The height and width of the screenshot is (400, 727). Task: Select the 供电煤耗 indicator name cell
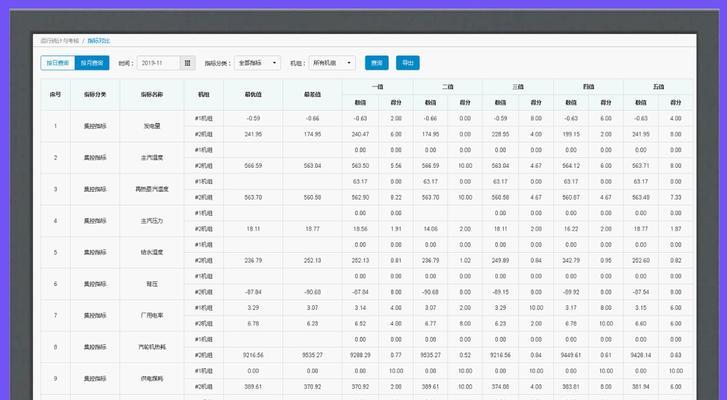152,378
